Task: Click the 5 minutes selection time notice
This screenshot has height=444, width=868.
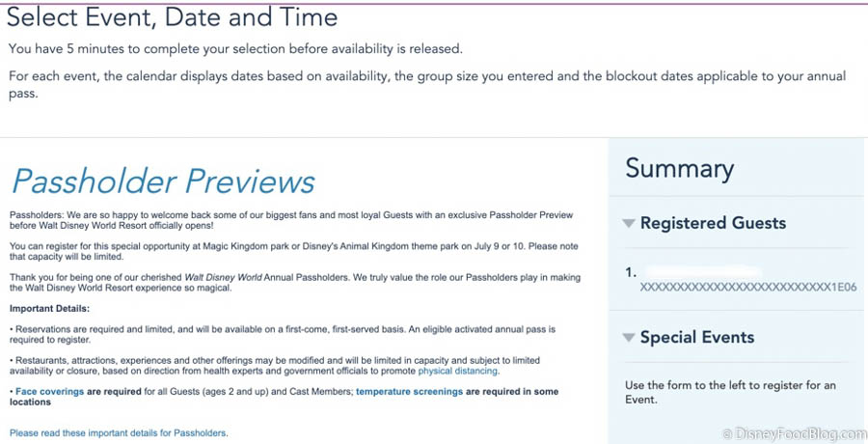Action: (x=235, y=49)
